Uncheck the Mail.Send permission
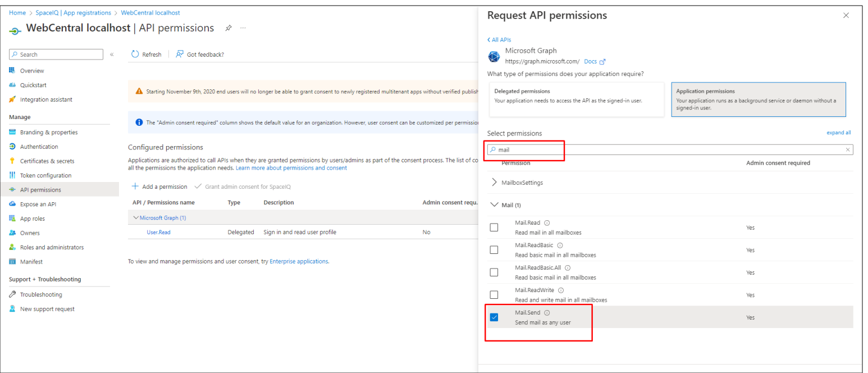The height and width of the screenshot is (373, 868). (494, 317)
